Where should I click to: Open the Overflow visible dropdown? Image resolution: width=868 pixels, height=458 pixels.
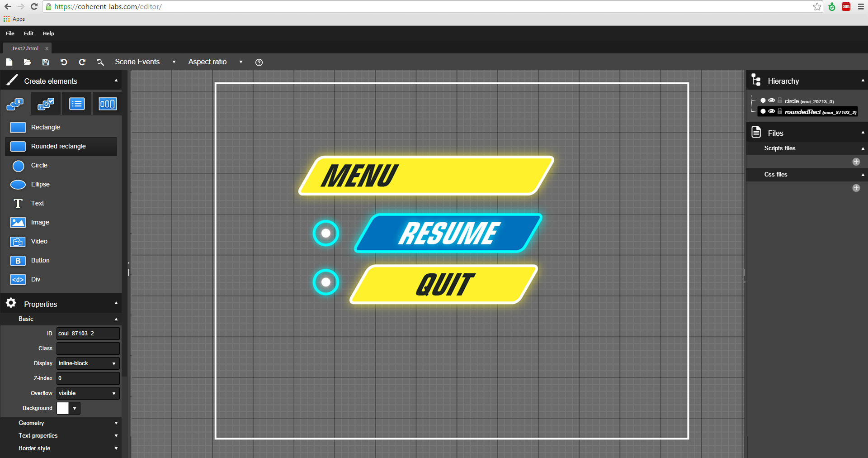88,393
